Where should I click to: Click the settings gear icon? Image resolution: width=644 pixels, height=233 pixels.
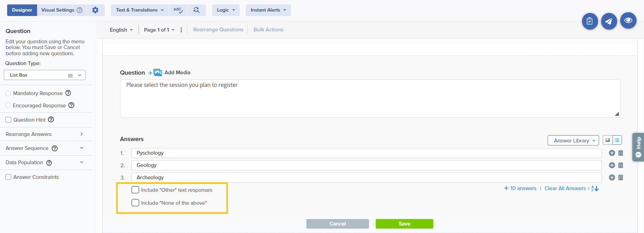tap(95, 10)
